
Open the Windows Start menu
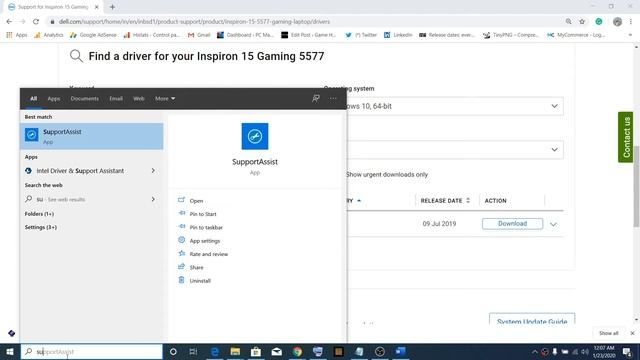[10, 351]
